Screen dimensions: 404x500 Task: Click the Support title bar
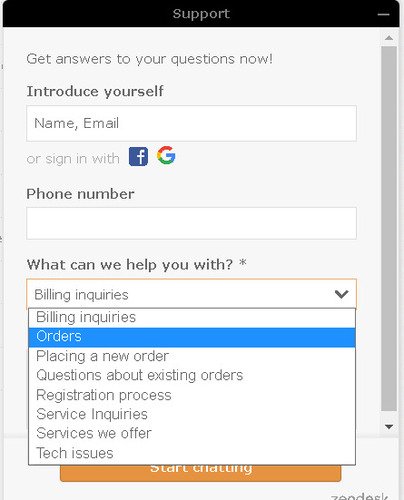click(201, 14)
